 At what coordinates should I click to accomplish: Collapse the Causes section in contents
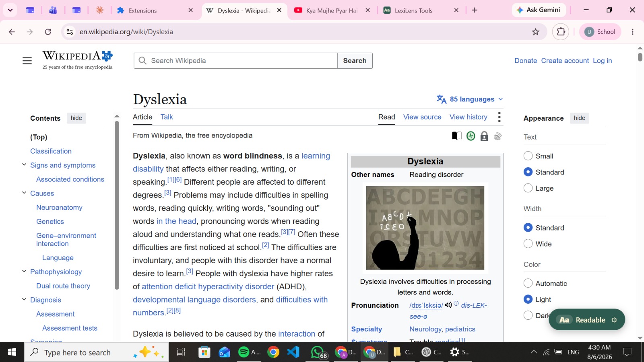click(24, 193)
